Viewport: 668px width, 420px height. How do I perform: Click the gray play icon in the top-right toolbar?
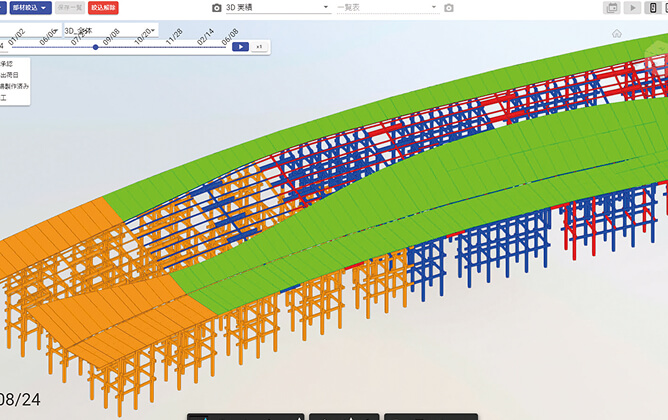pyautogui.click(x=632, y=8)
